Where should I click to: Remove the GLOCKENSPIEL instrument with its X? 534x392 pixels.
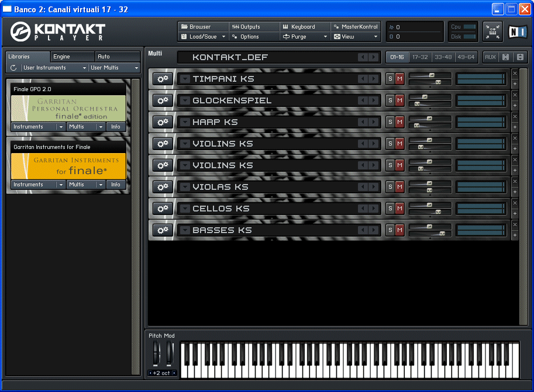click(515, 95)
